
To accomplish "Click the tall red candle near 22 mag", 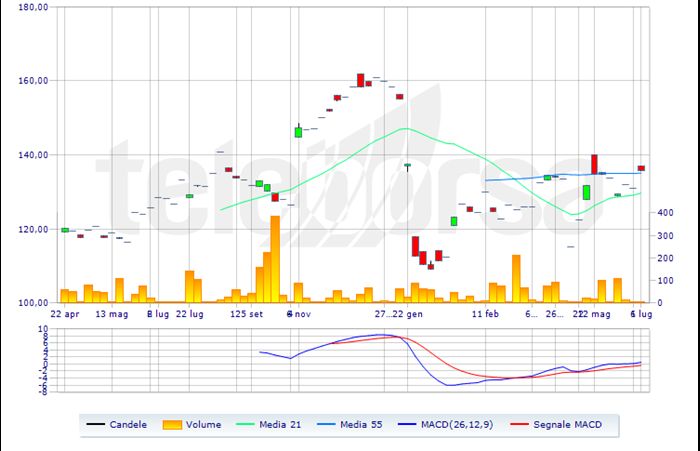I will click(594, 164).
